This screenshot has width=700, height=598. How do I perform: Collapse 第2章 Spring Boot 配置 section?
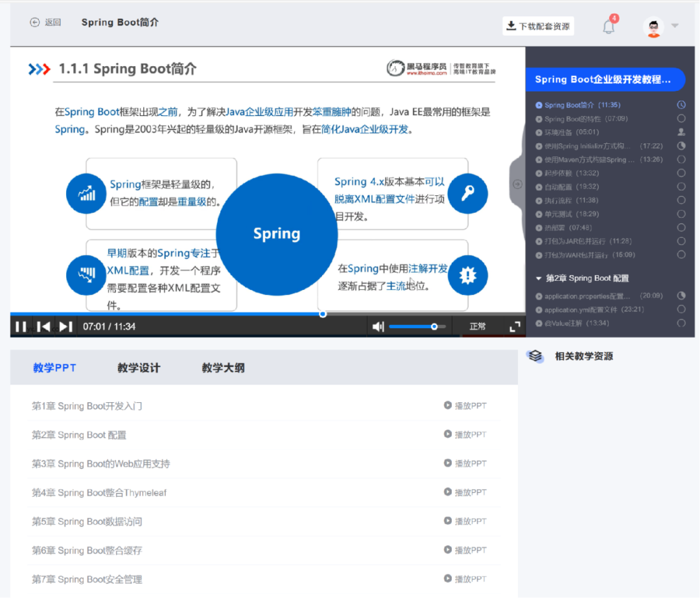[539, 278]
